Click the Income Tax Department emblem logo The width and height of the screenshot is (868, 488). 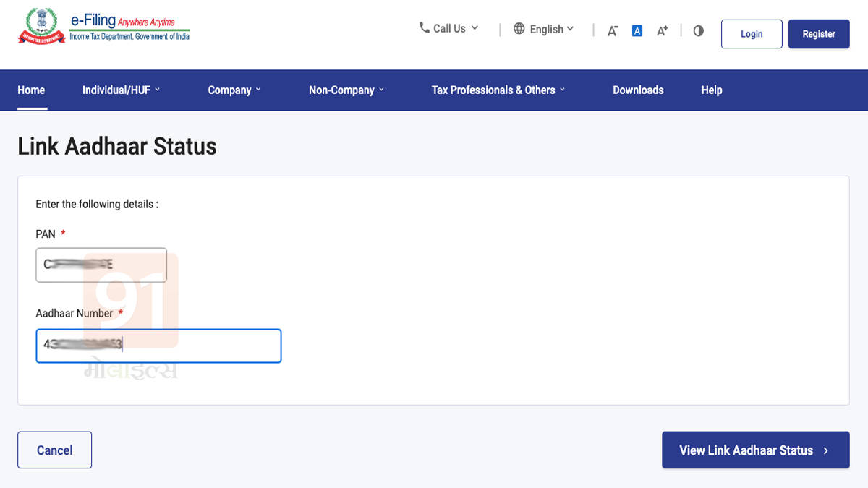(41, 27)
